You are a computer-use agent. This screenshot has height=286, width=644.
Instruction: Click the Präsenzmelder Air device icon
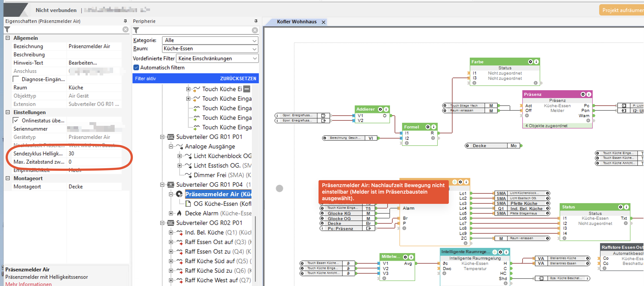pyautogui.click(x=179, y=194)
